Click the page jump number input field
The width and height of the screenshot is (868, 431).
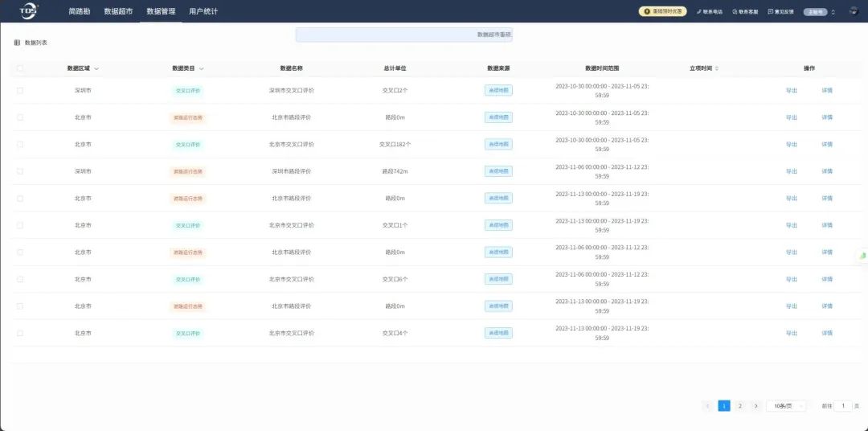click(843, 406)
